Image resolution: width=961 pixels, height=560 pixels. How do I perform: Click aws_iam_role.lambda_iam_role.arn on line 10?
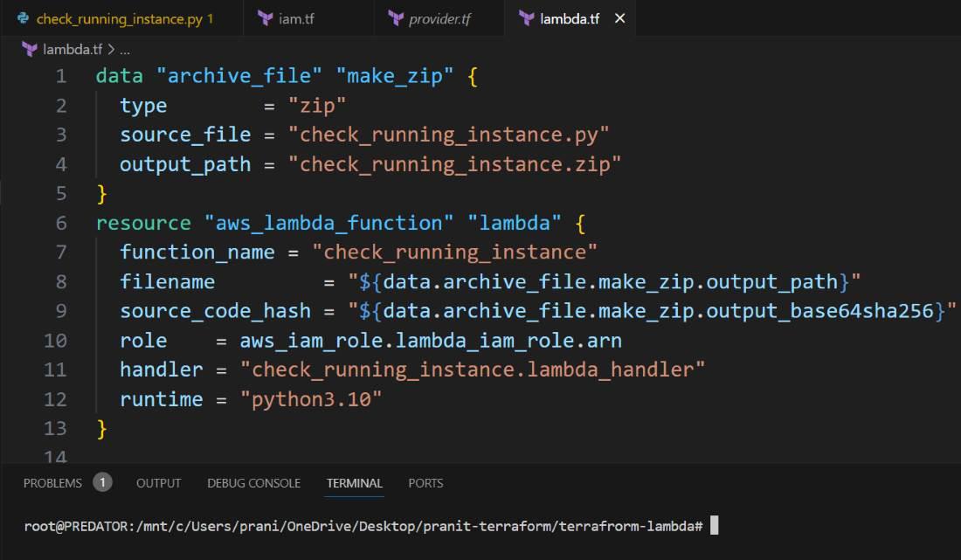[x=430, y=341]
